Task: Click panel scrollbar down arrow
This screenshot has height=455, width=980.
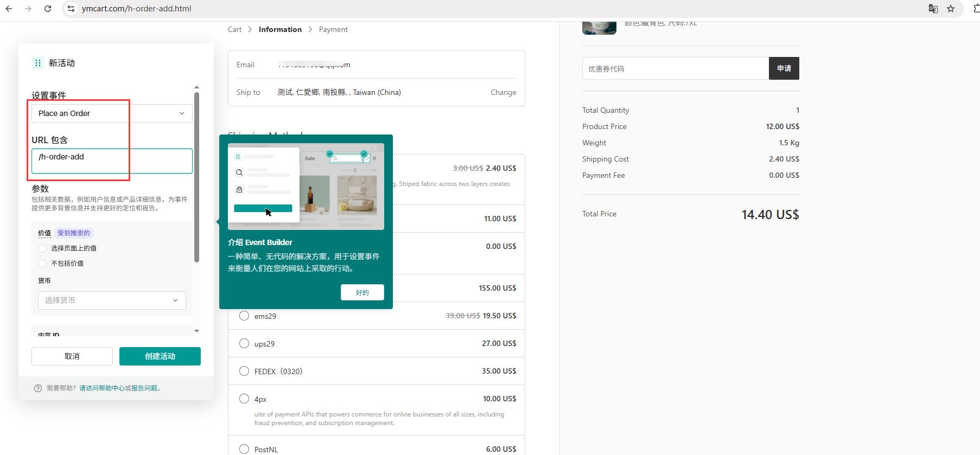Action: [196, 331]
